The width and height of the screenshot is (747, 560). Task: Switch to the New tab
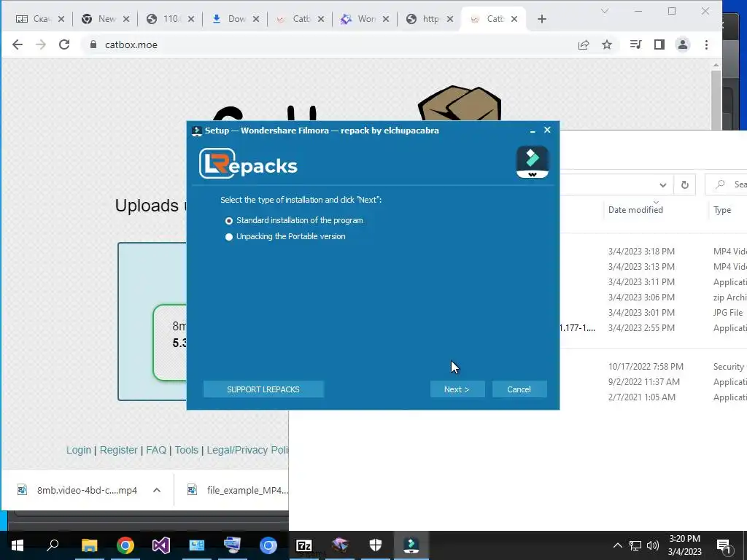(105, 19)
